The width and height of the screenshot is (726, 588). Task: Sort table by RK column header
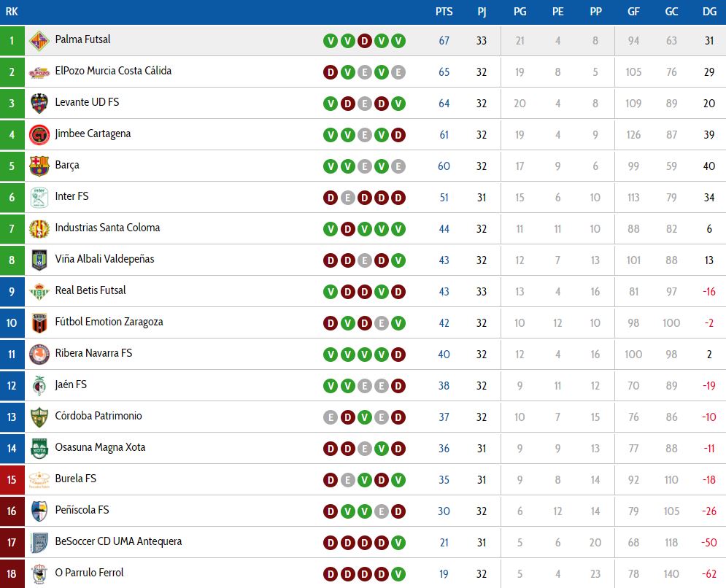point(12,12)
